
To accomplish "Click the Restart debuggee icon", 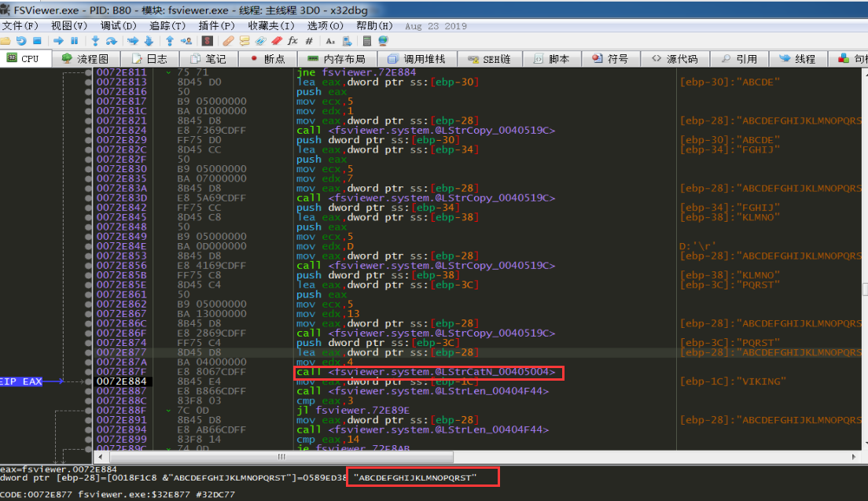I will (21, 40).
